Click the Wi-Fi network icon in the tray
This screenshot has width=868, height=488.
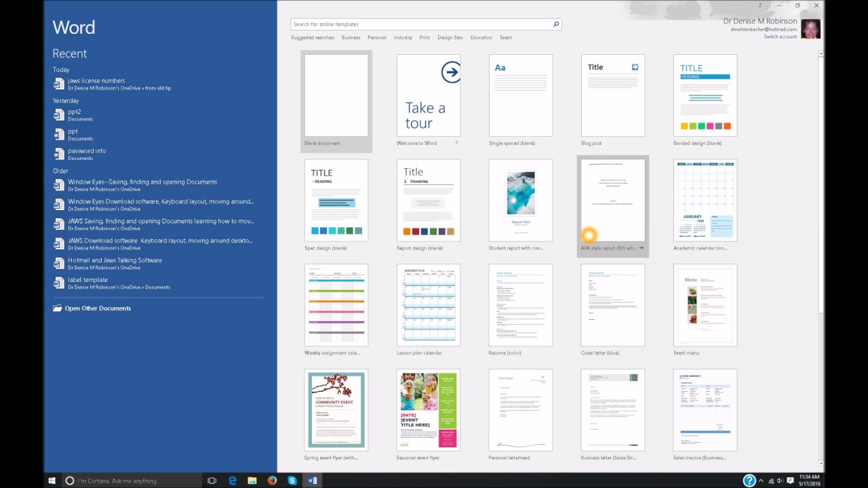(770, 481)
